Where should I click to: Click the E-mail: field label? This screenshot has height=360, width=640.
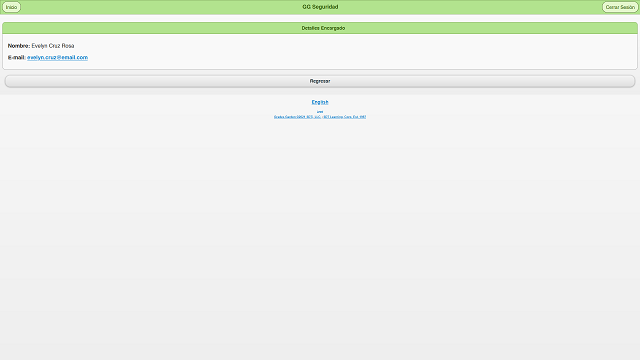pos(17,58)
